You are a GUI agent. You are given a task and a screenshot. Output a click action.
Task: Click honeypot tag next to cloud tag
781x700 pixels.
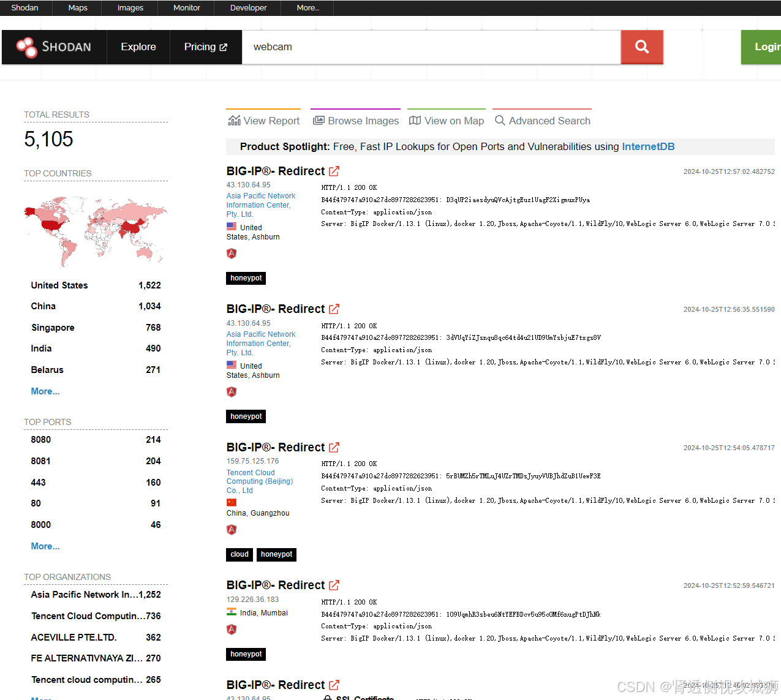[276, 555]
